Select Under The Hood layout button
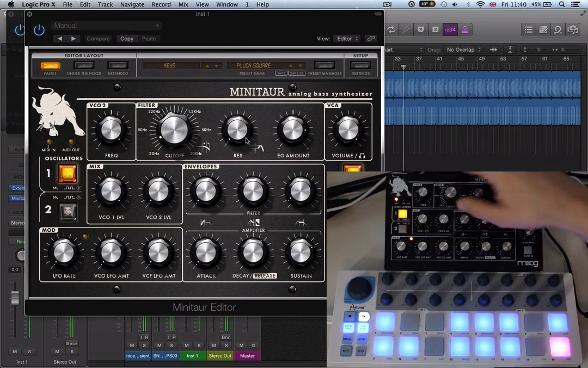588x368 pixels. coord(84,66)
